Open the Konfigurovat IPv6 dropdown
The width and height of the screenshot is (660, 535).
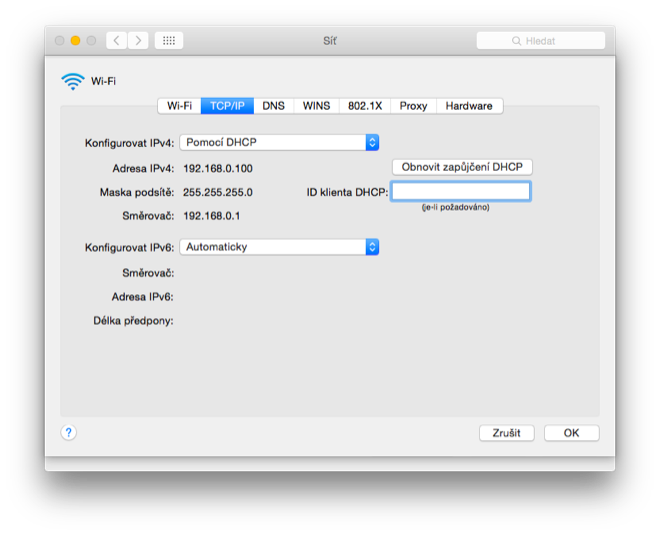point(279,247)
